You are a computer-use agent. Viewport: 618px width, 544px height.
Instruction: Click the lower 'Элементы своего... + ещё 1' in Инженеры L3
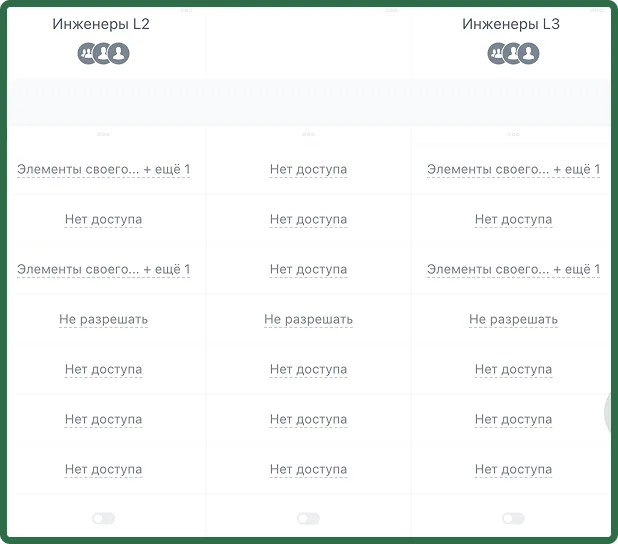(x=514, y=270)
